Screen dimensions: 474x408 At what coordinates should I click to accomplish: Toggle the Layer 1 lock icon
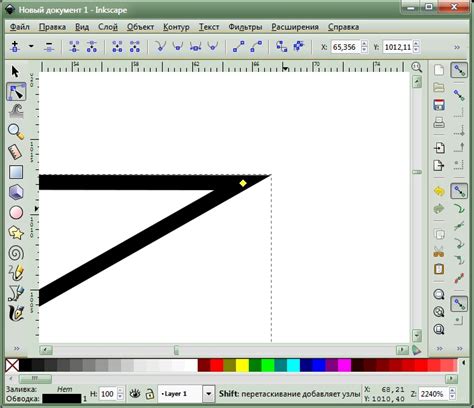pos(150,394)
